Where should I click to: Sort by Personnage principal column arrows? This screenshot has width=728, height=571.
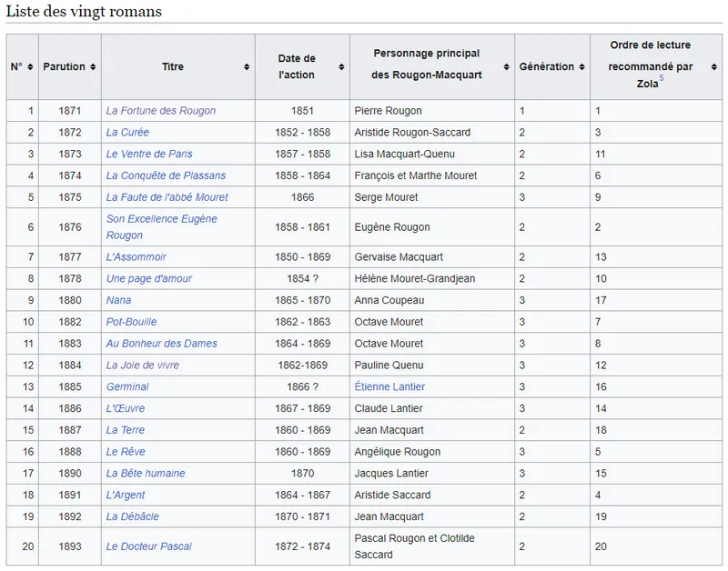tap(507, 67)
